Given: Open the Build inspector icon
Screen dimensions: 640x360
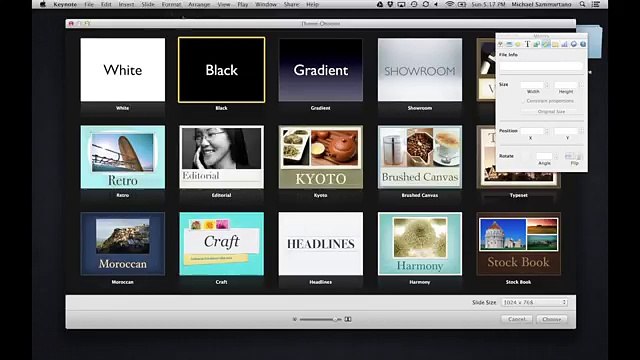Looking at the screenshot, I should tap(518, 44).
